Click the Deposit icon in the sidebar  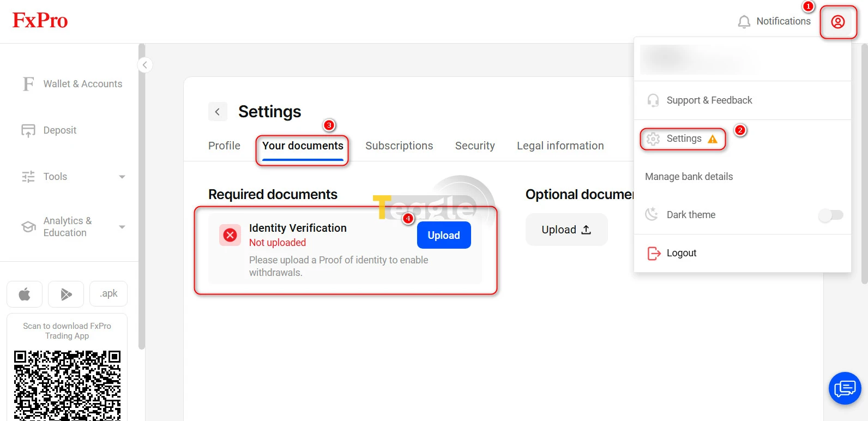(28, 131)
